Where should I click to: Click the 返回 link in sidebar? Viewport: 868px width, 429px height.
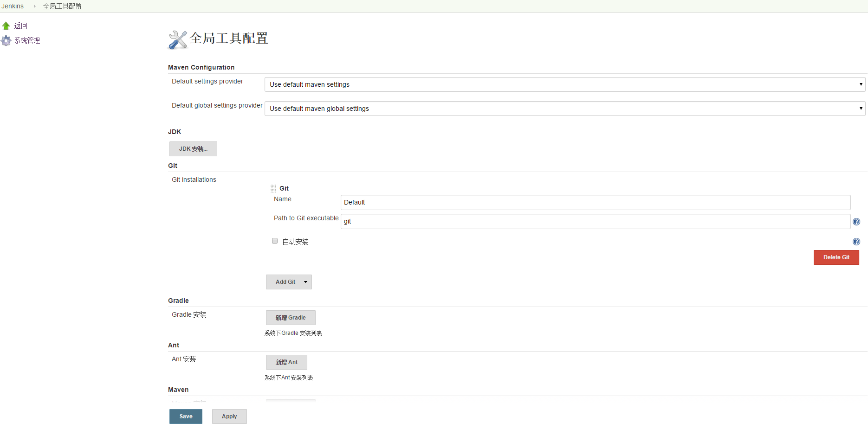click(x=21, y=26)
